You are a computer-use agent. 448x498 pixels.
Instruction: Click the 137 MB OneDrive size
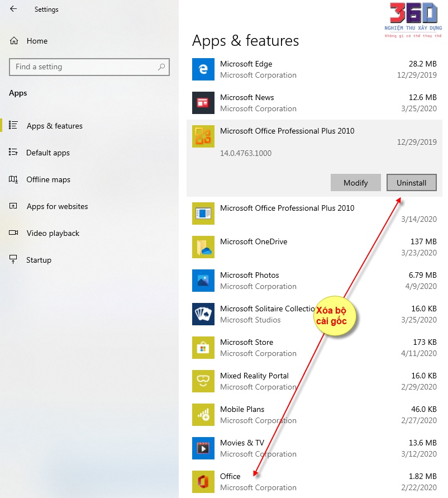tap(423, 241)
